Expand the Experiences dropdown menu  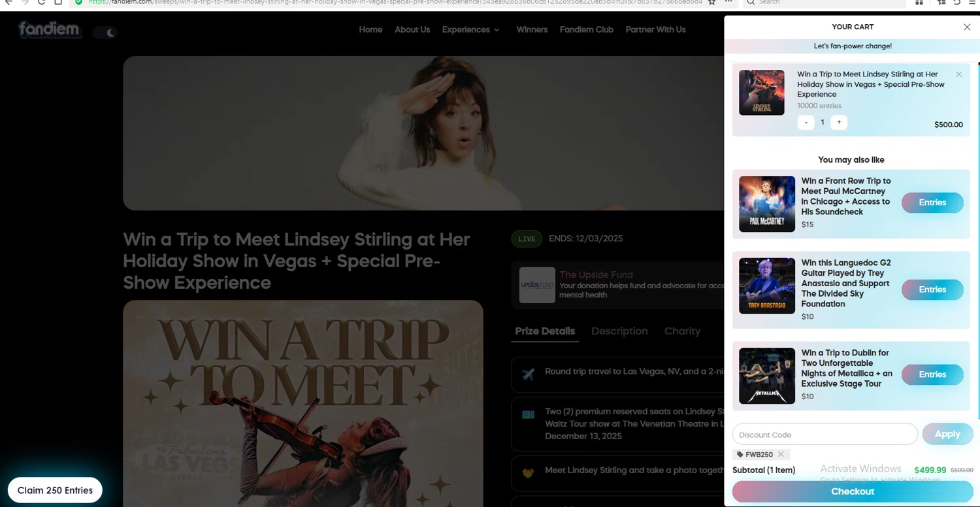(470, 29)
